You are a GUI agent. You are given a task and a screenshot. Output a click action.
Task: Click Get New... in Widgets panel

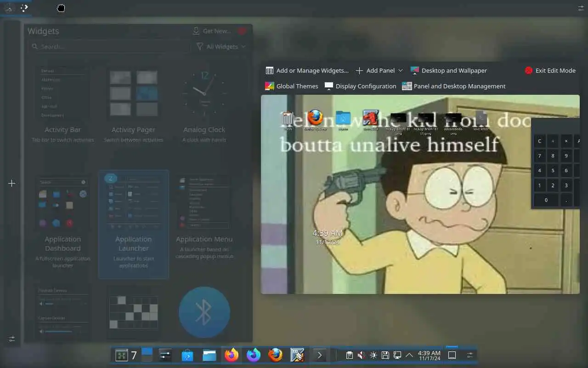(212, 31)
